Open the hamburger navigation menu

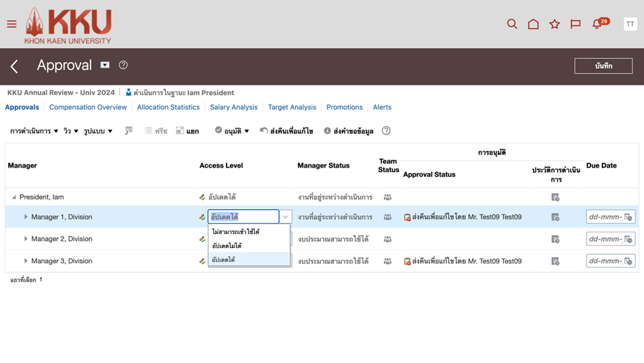[x=12, y=24]
